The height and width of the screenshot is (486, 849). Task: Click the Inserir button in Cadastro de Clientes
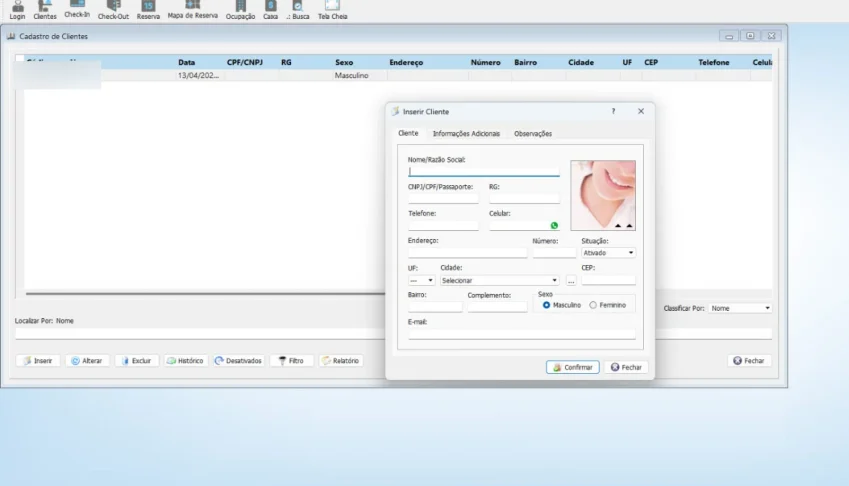point(38,360)
